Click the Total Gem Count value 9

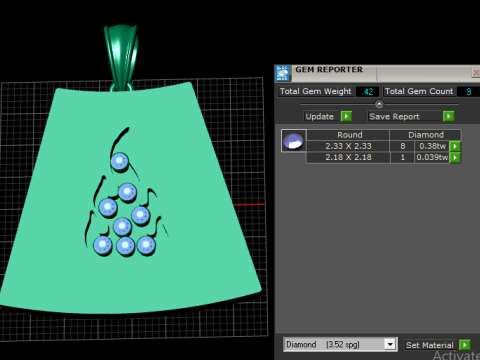tap(468, 92)
